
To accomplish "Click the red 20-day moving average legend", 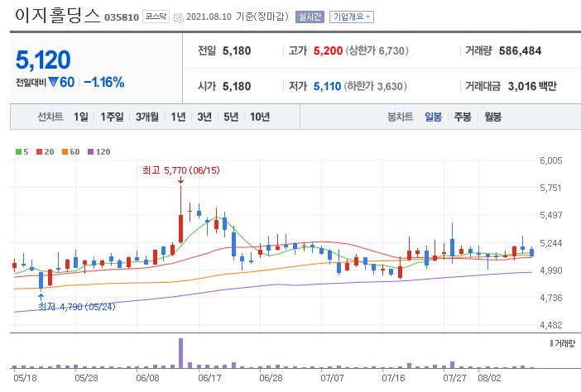I will pos(46,152).
